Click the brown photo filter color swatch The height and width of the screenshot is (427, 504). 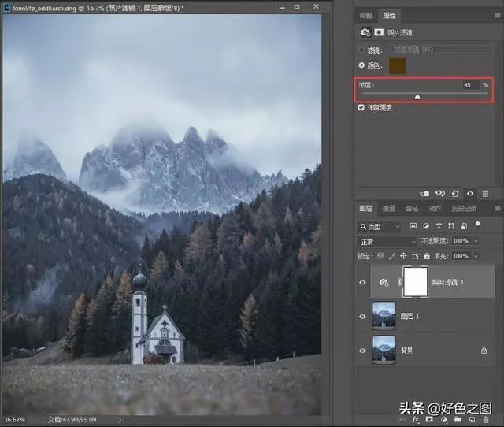[396, 66]
